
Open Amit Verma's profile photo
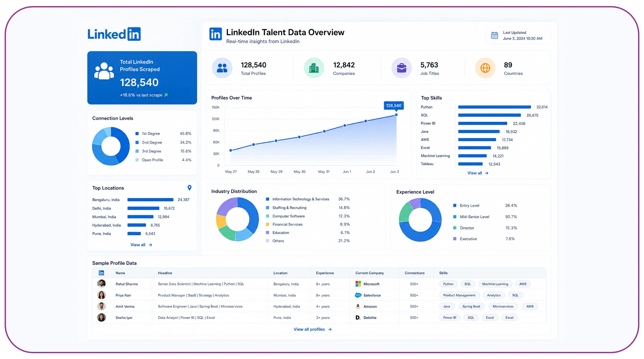coord(101,306)
